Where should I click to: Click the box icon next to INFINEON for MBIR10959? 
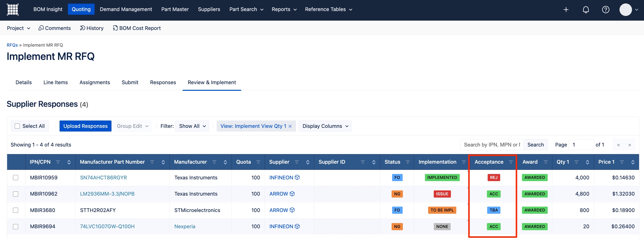(297, 177)
